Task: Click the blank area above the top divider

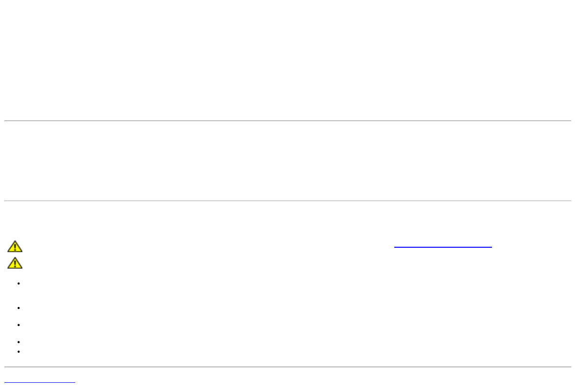Action: (287, 58)
